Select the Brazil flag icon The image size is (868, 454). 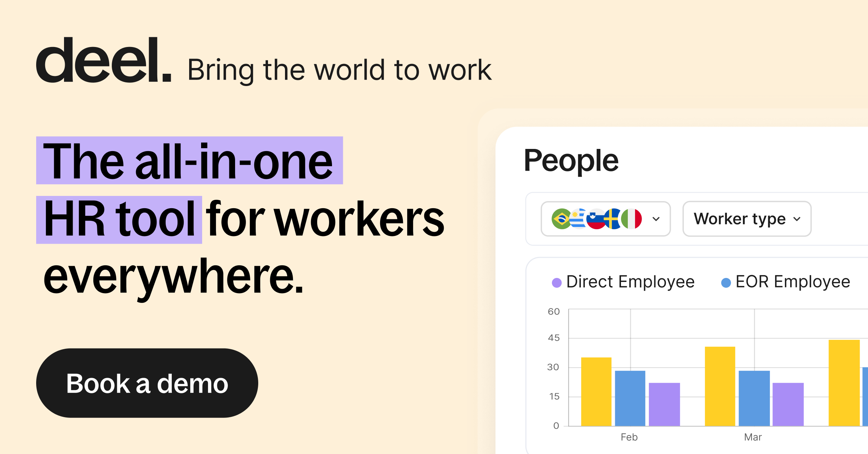[x=561, y=219]
